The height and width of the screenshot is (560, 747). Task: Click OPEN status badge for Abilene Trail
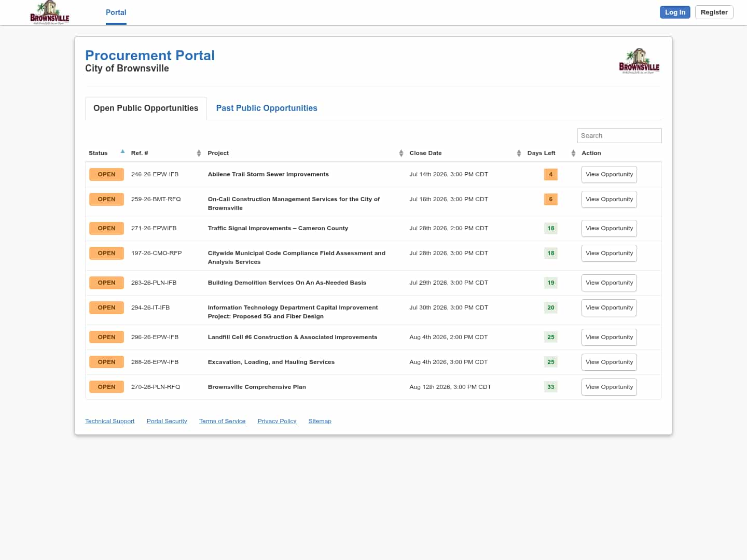[x=106, y=174]
